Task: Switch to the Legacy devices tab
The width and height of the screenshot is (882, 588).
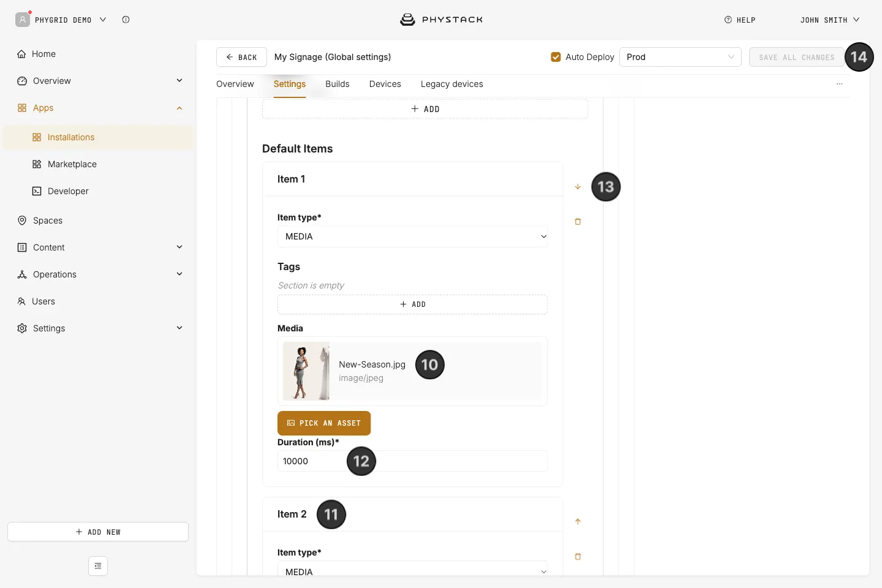Action: (x=452, y=84)
